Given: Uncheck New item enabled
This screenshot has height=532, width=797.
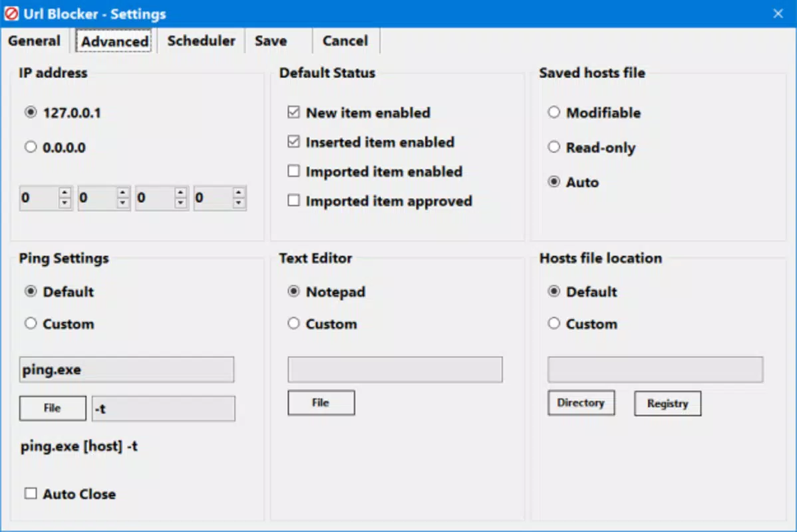Looking at the screenshot, I should pyautogui.click(x=293, y=112).
